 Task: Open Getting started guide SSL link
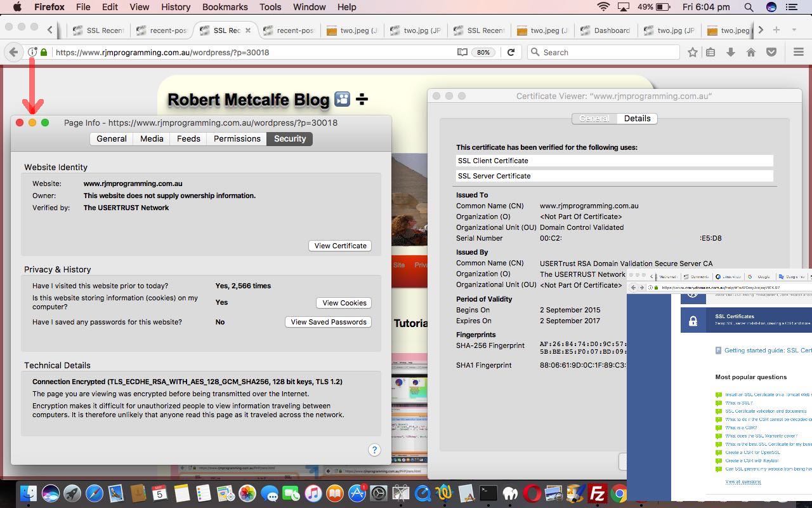coord(768,351)
